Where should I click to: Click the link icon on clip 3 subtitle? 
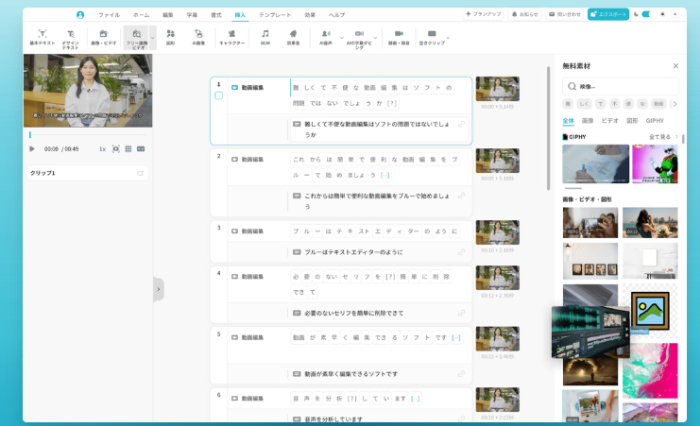[x=461, y=252]
